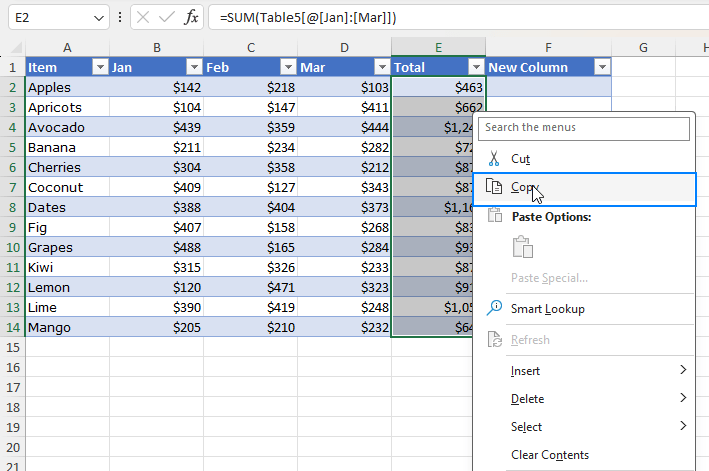Click the $471 Feb cell for Lemon
This screenshot has height=471, width=709.
pyautogui.click(x=251, y=287)
